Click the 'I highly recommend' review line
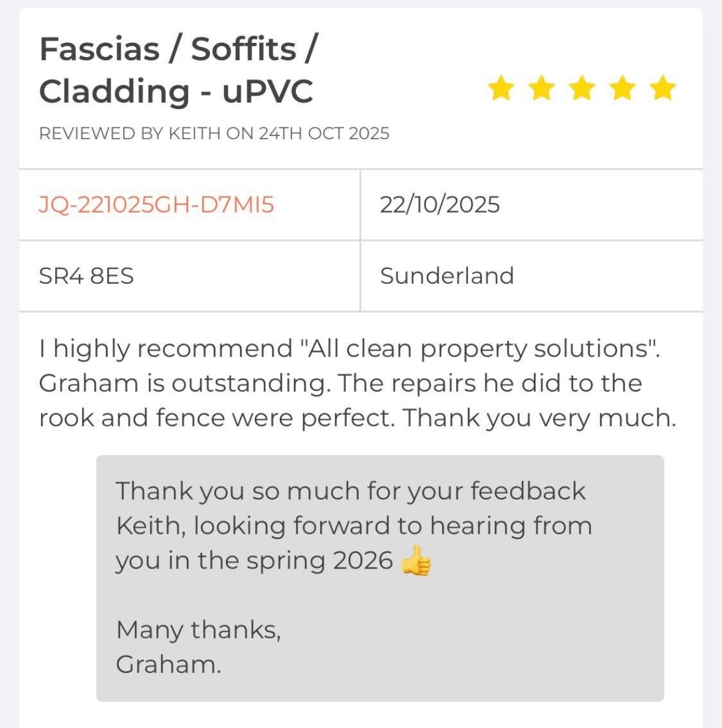The height and width of the screenshot is (728, 722). tap(349, 349)
